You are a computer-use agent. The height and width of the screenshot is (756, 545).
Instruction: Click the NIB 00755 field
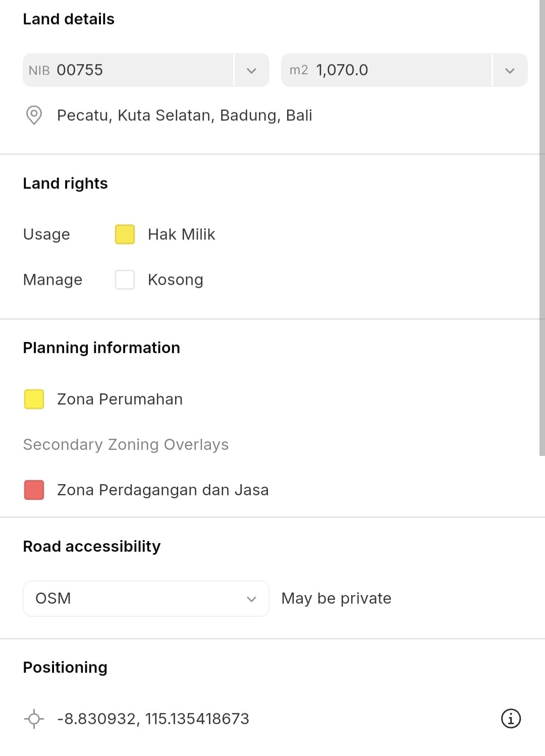(x=128, y=70)
